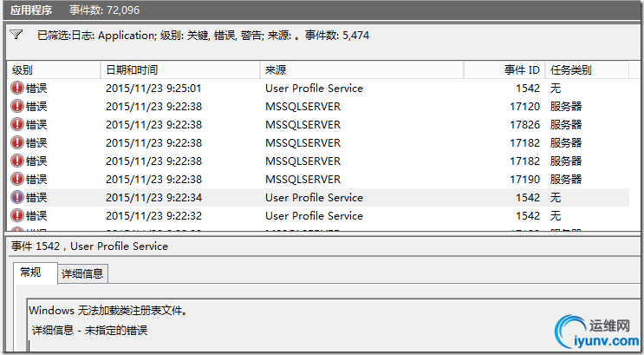The width and height of the screenshot is (644, 355).
Task: Select User Profile Service in 9:22:34 row
Action: [x=314, y=197]
